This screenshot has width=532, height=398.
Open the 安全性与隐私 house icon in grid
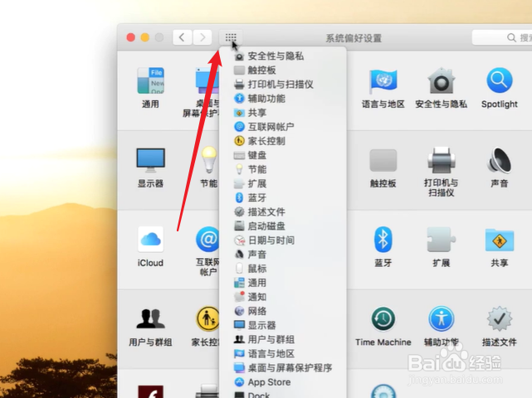(x=441, y=80)
